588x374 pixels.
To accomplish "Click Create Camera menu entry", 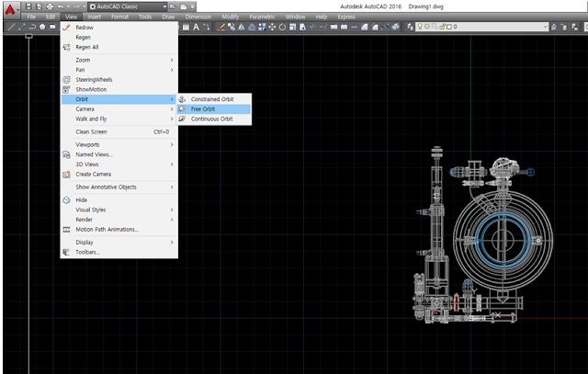I will coord(119,174).
